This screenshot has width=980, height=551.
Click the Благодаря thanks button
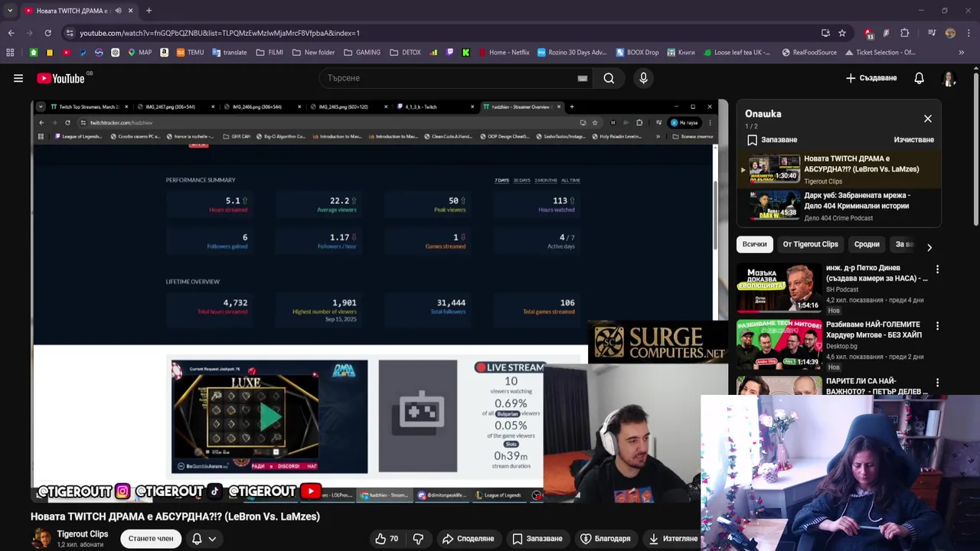[605, 539]
